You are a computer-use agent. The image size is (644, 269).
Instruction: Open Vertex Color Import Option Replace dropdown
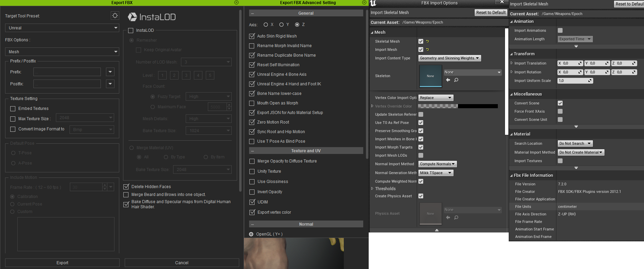436,98
